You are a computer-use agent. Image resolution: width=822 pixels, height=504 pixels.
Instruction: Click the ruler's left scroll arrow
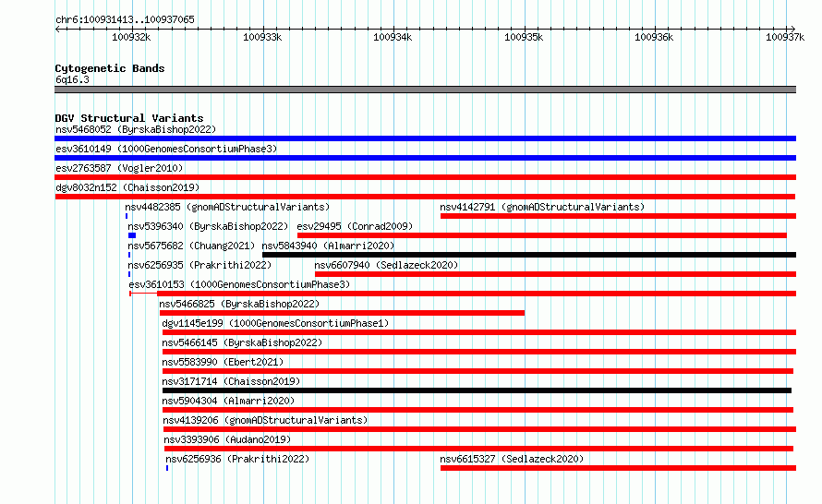57,30
